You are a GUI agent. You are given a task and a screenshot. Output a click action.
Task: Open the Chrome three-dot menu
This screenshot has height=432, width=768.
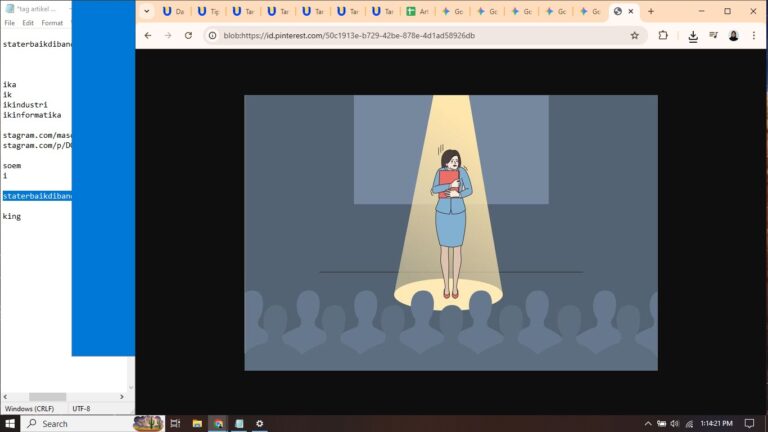754,35
